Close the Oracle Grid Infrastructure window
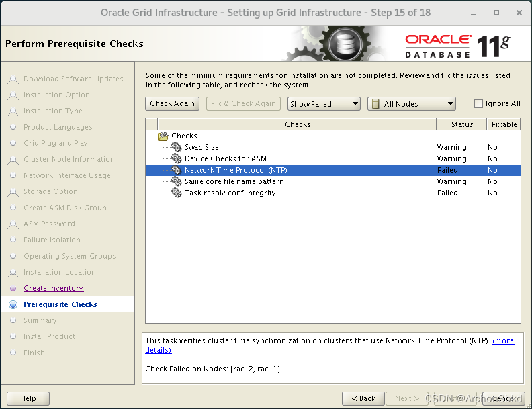This screenshot has height=409, width=532. [519, 13]
